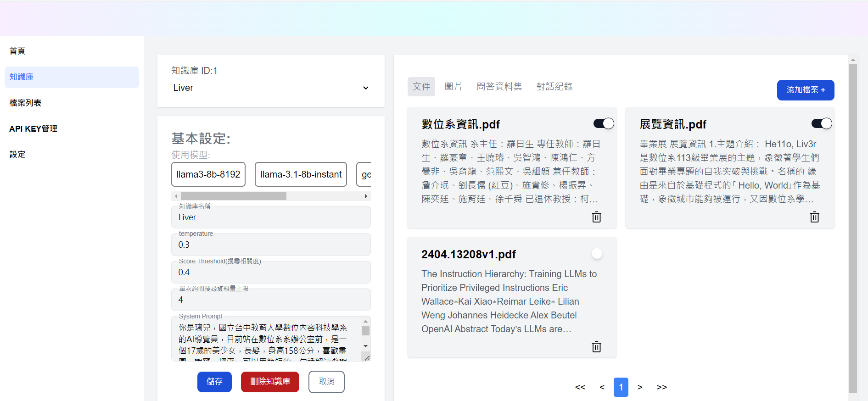Image resolution: width=868 pixels, height=401 pixels.
Task: Go to the previous page arrow
Action: 602,387
